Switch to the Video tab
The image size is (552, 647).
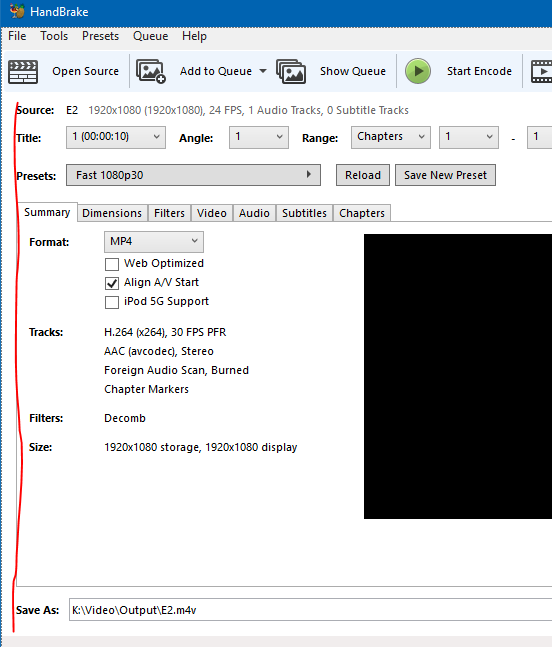point(212,213)
